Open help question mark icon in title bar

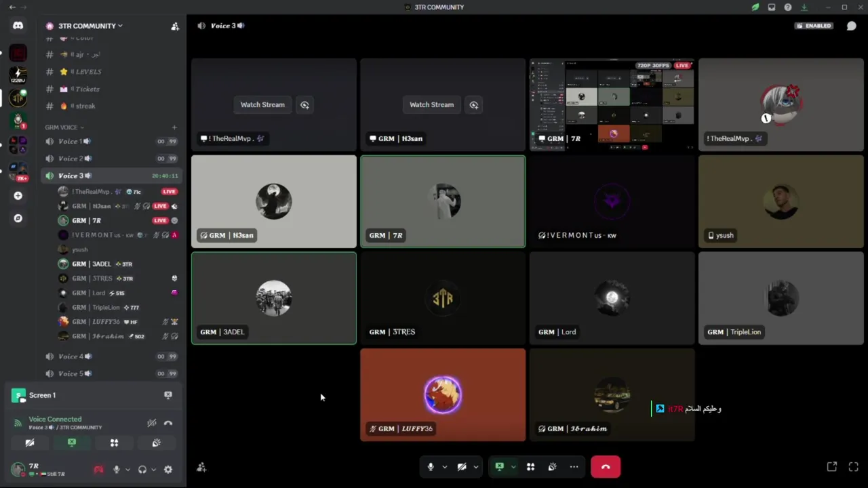[x=788, y=7]
